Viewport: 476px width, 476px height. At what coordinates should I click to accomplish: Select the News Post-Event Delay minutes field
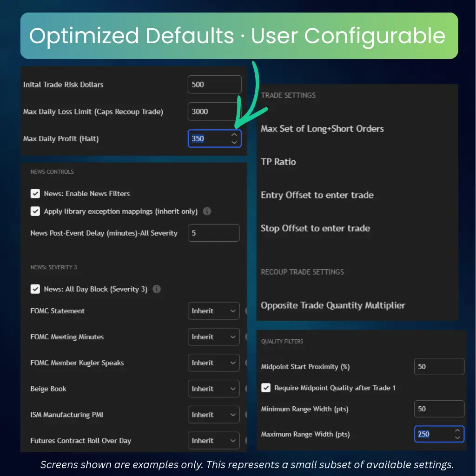click(x=214, y=233)
